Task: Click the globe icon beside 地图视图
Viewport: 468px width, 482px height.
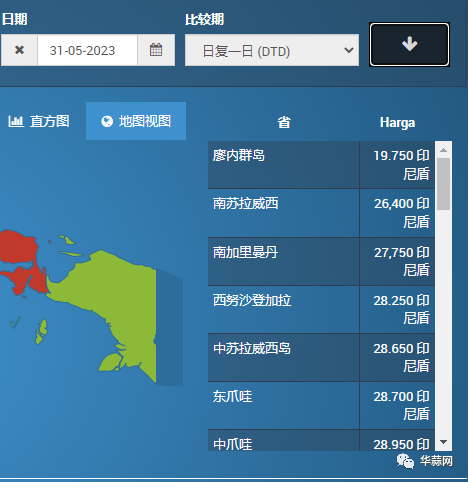Action: (107, 121)
